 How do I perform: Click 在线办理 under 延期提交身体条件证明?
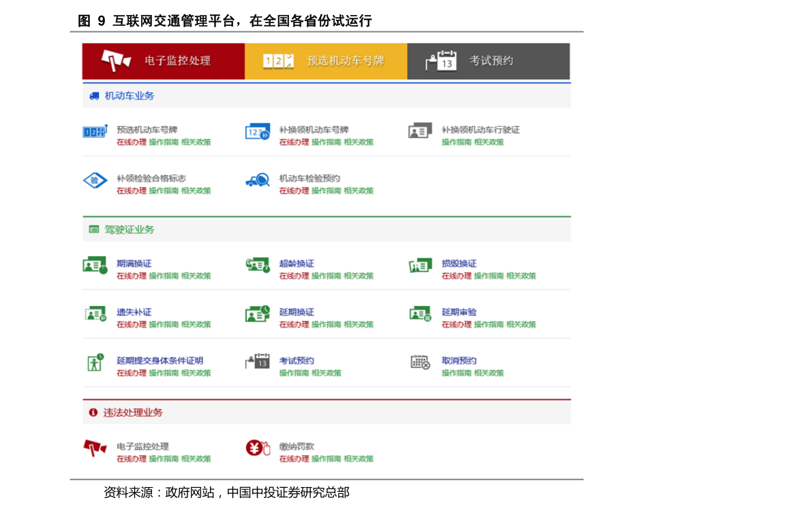131,373
